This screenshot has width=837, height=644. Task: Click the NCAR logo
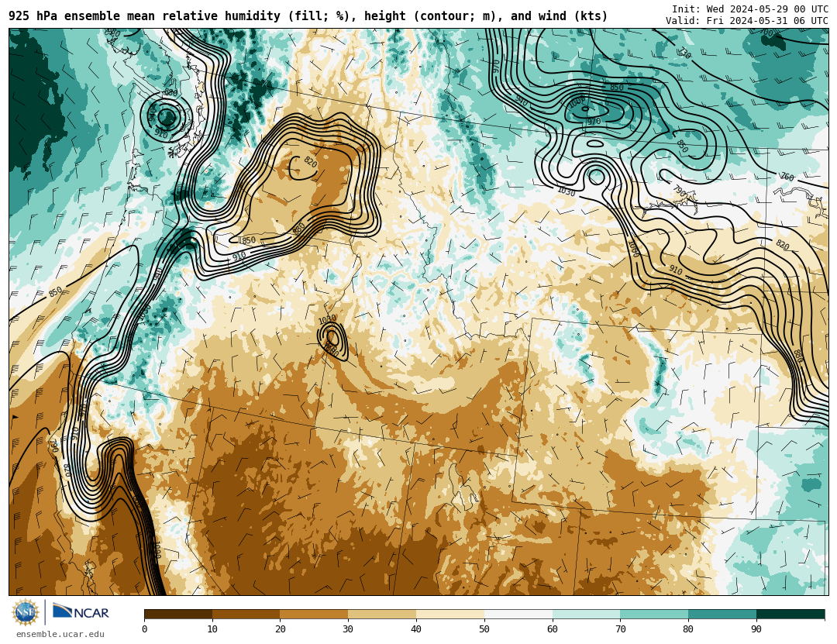81,612
